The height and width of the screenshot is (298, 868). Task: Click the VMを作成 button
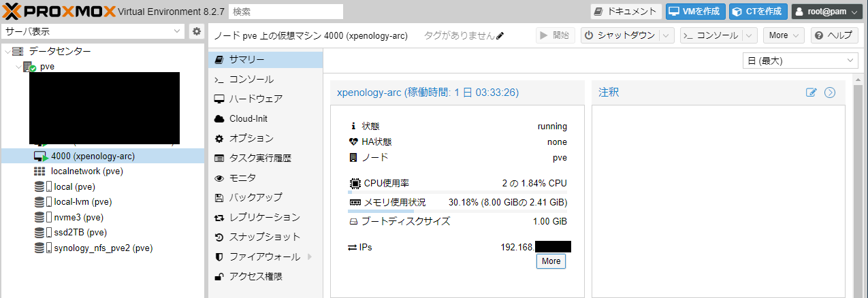(x=696, y=12)
